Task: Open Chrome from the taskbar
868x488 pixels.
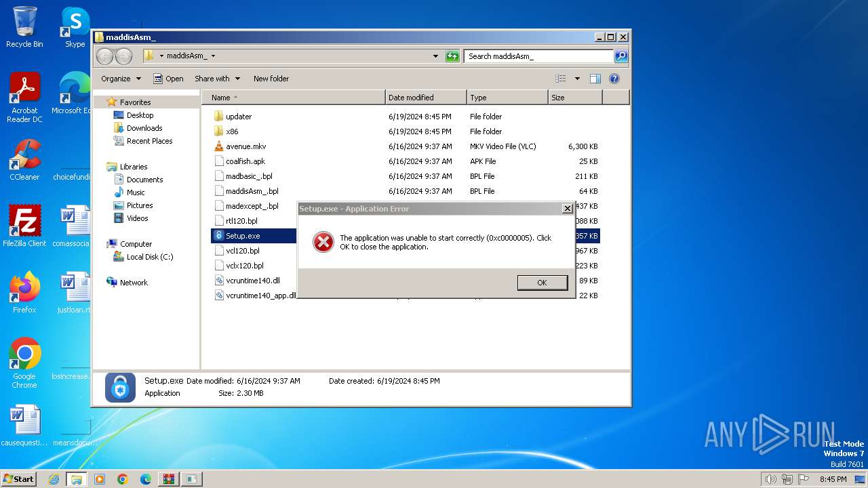Action: (x=123, y=479)
